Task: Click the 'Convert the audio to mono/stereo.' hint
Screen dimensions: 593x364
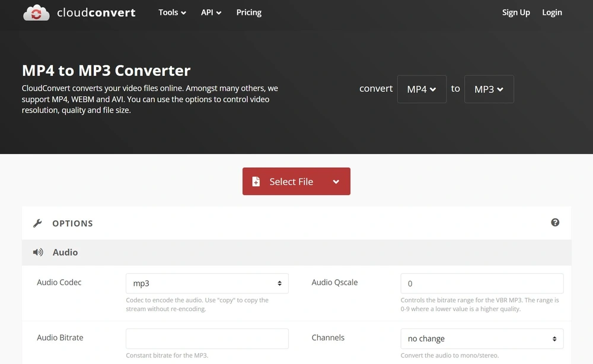Action: click(449, 355)
